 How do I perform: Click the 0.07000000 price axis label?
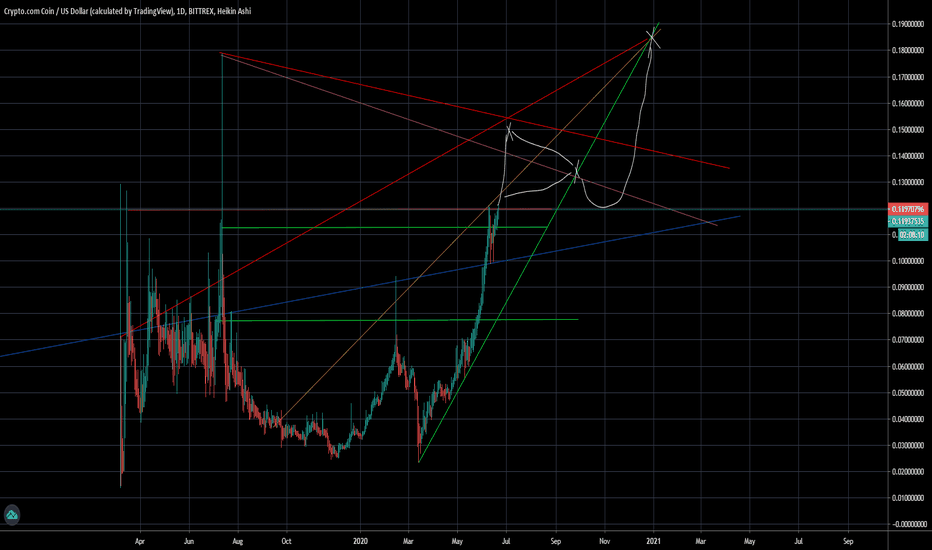[x=908, y=340]
